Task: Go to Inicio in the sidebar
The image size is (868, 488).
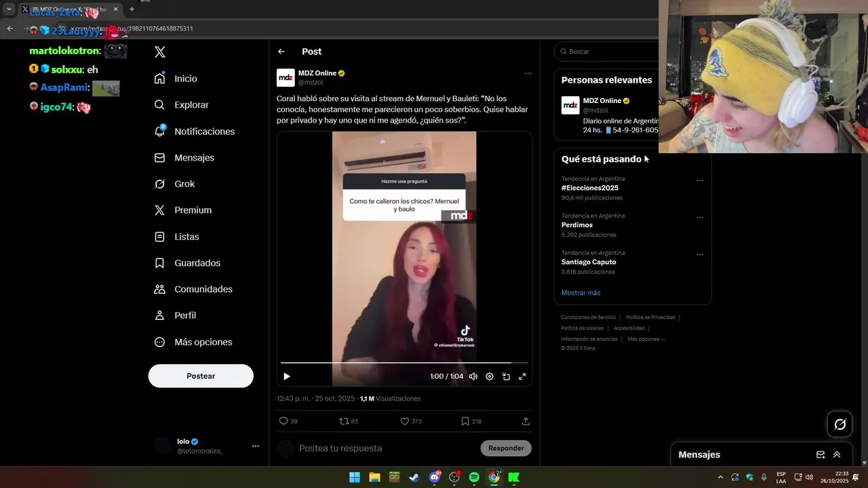Action: [176, 79]
